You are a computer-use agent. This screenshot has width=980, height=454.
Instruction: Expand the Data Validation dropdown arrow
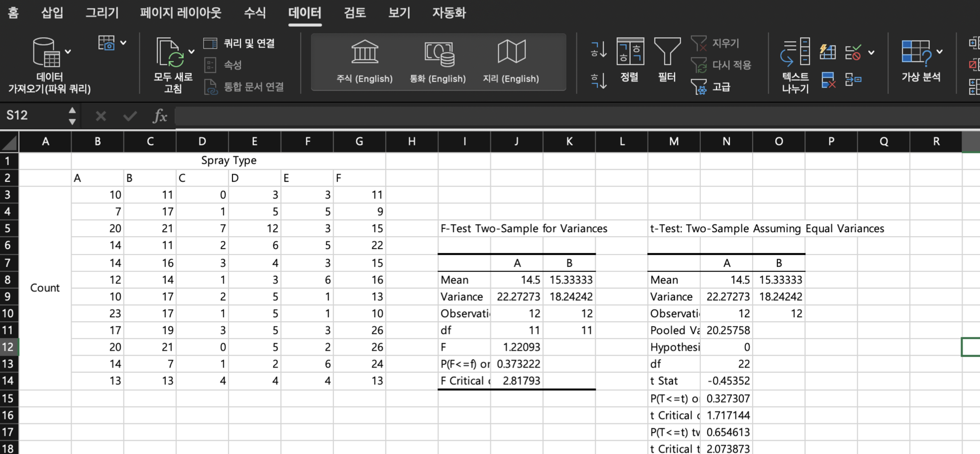(871, 52)
